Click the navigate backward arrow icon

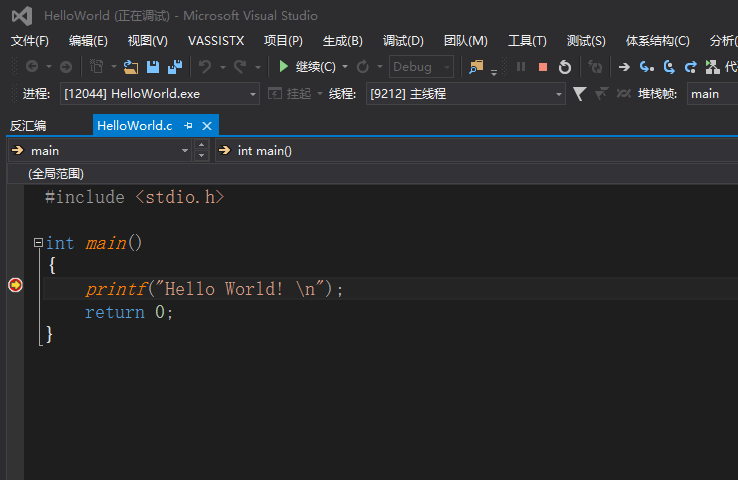pyautogui.click(x=32, y=67)
